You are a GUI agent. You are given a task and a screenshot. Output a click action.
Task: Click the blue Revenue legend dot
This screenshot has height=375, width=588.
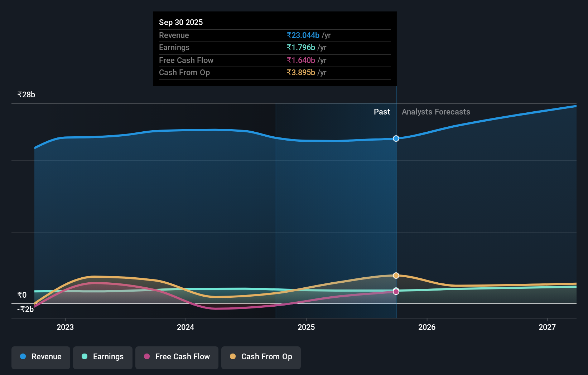[x=23, y=357]
